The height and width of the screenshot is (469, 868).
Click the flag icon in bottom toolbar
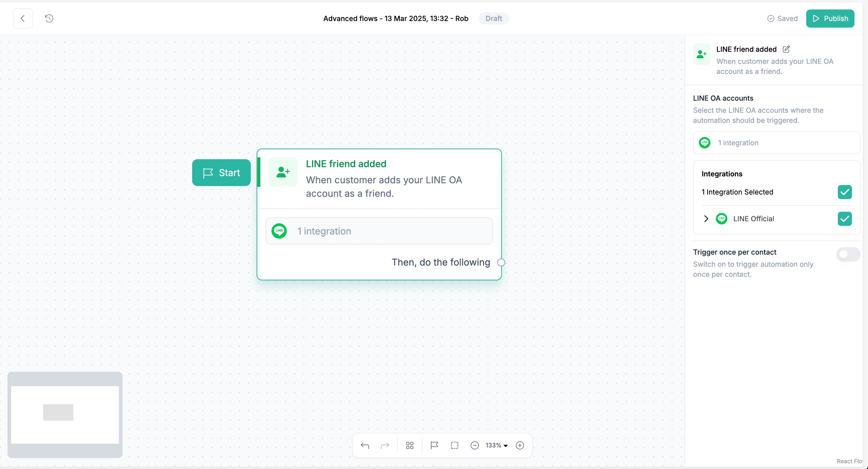click(434, 445)
